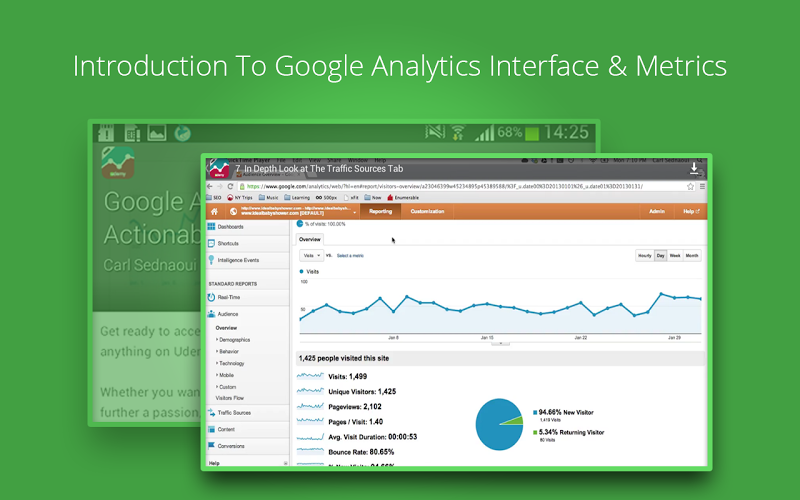Expand the Custom submenu
This screenshot has width=800, height=500.
coord(226,387)
